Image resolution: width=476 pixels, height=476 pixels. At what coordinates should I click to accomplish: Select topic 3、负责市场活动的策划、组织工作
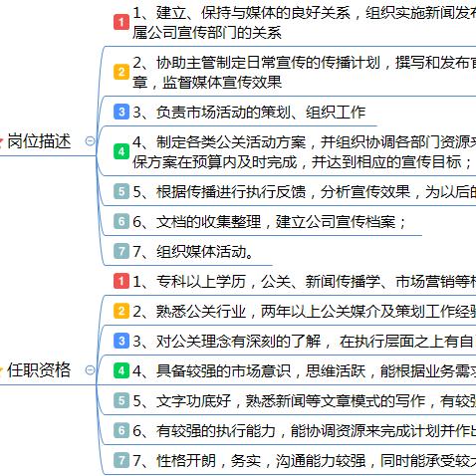(x=249, y=112)
